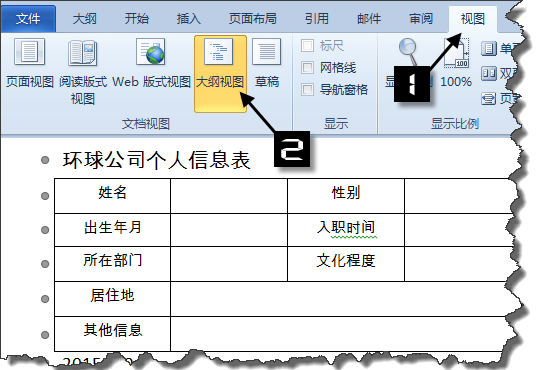Click the outline bullet beside 其他信息 row

pyautogui.click(x=45, y=334)
